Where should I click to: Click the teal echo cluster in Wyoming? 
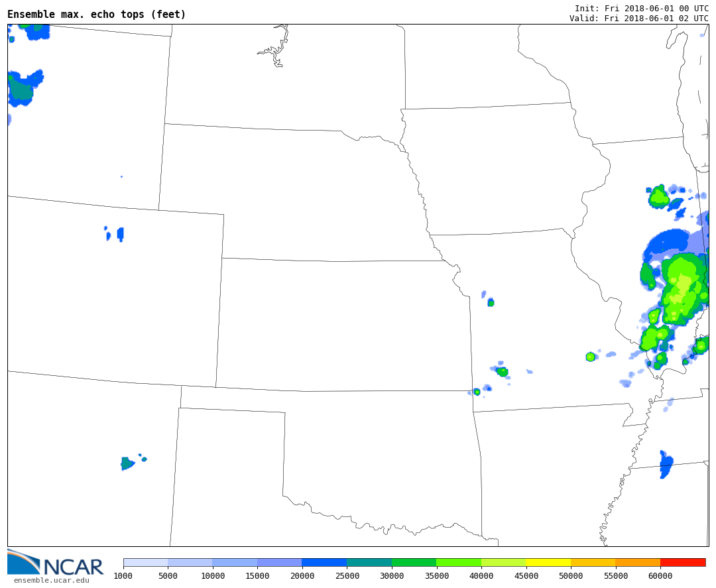pos(22,89)
